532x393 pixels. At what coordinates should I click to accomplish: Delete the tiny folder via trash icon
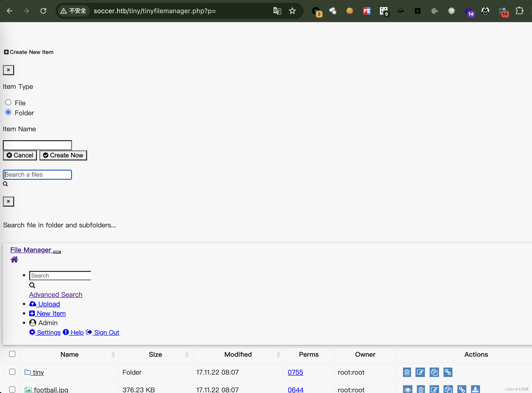click(407, 372)
